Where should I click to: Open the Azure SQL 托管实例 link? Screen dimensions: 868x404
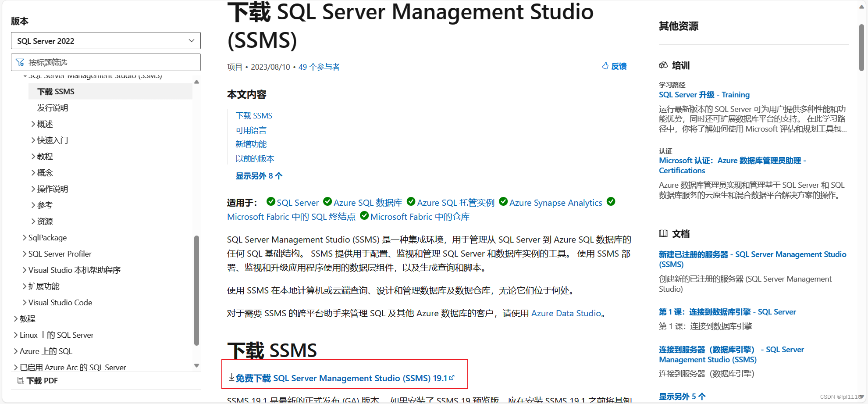coord(455,203)
